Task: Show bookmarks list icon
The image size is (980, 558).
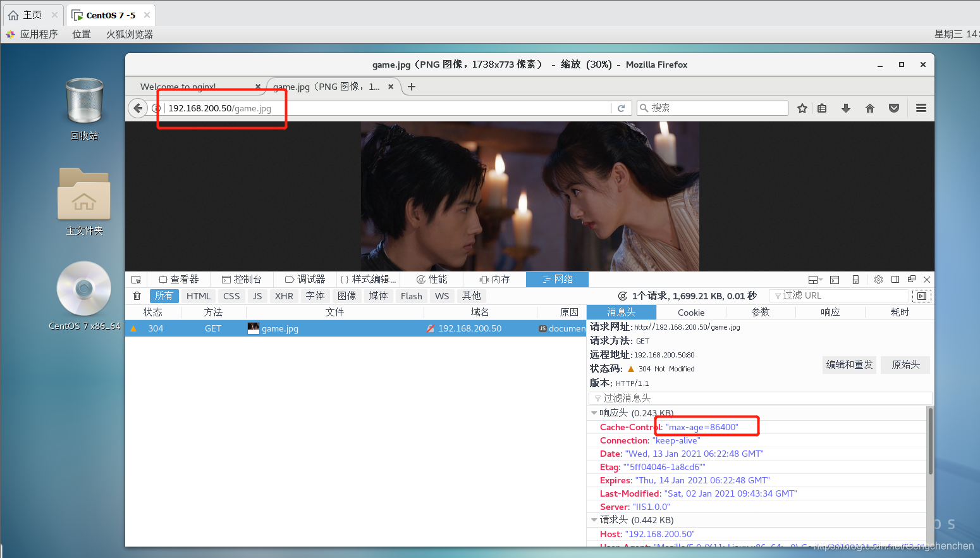Action: [822, 108]
